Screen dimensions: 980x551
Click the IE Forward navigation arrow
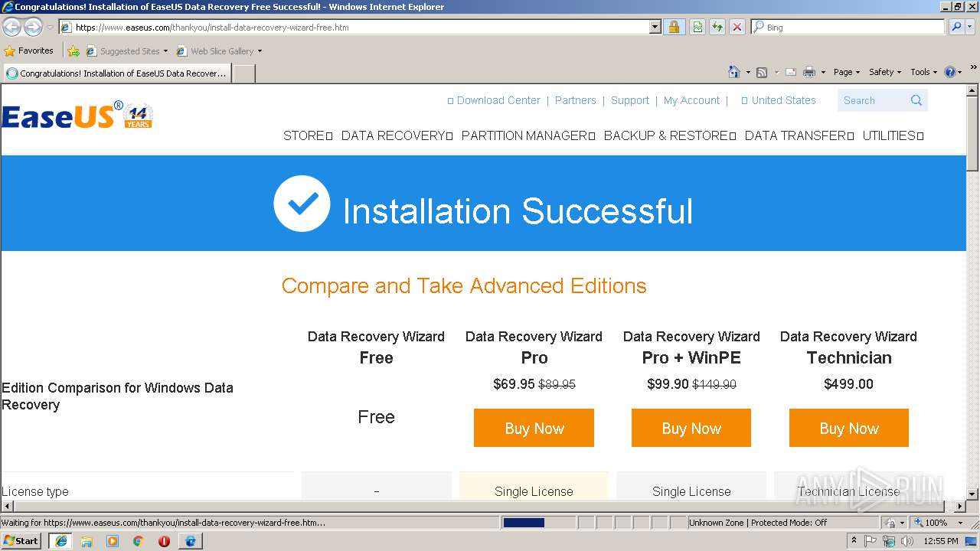click(x=33, y=28)
